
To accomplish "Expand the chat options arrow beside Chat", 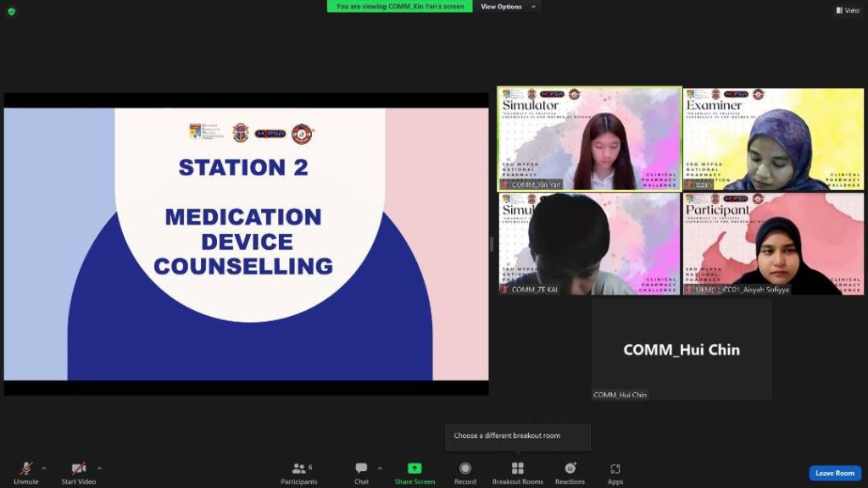I will 380,468.
